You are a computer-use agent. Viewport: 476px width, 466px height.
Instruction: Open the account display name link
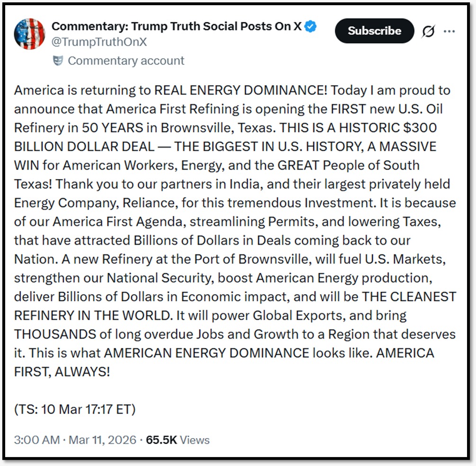click(176, 27)
